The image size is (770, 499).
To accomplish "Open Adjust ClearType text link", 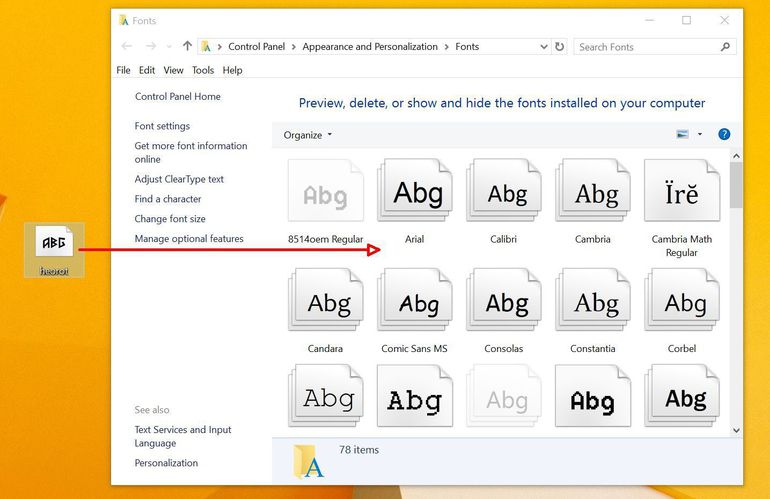I will tap(179, 179).
